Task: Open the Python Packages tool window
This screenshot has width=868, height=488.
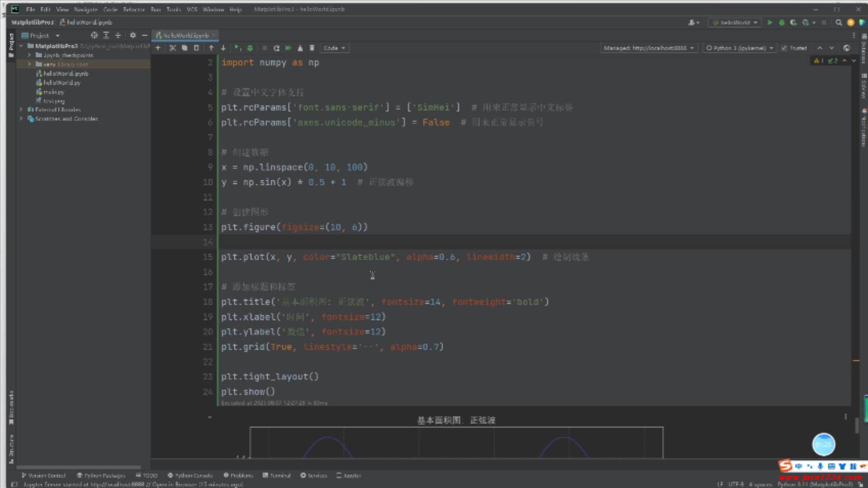Action: click(101, 475)
